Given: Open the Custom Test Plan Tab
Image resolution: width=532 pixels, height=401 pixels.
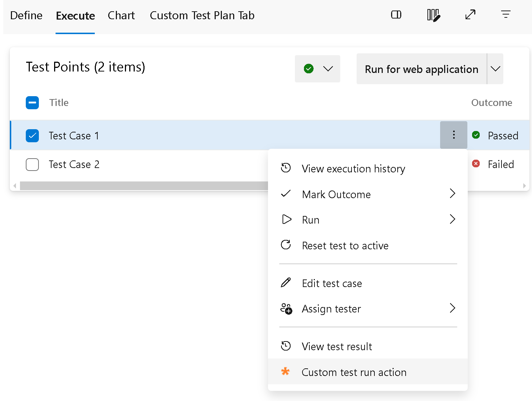Looking at the screenshot, I should [x=202, y=16].
